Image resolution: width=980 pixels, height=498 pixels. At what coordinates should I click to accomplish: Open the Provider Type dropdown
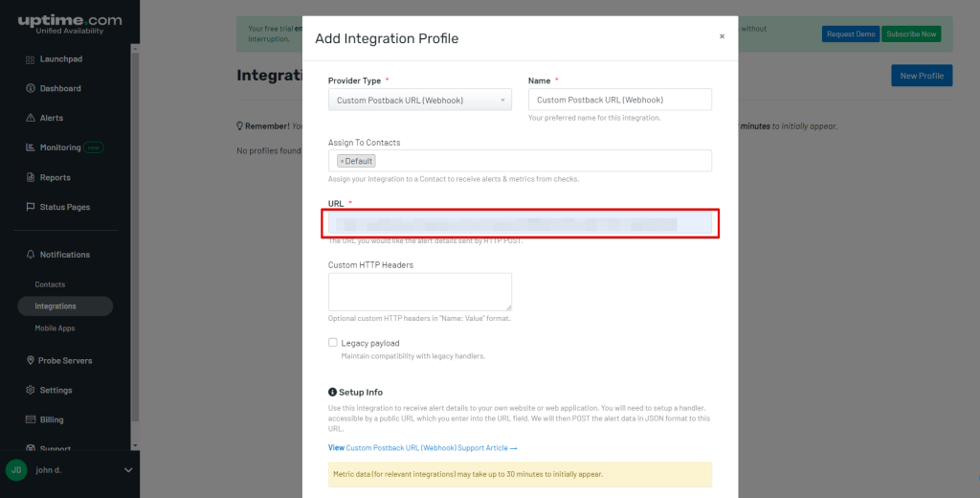pos(419,100)
